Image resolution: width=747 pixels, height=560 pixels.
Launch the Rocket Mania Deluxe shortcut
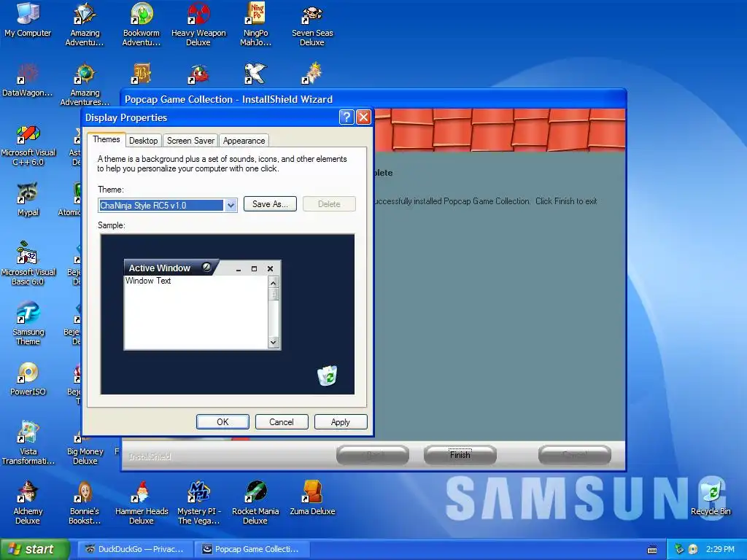pos(256,502)
